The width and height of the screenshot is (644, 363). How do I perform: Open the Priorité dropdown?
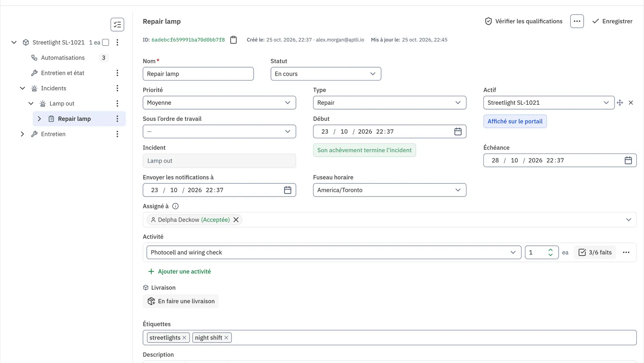click(219, 103)
